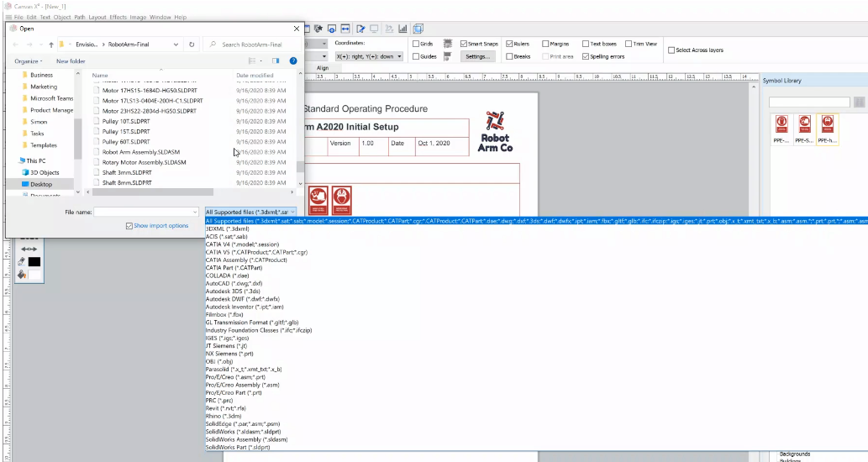This screenshot has height=462, width=868.
Task: Open the Layout menu
Action: coord(97,17)
